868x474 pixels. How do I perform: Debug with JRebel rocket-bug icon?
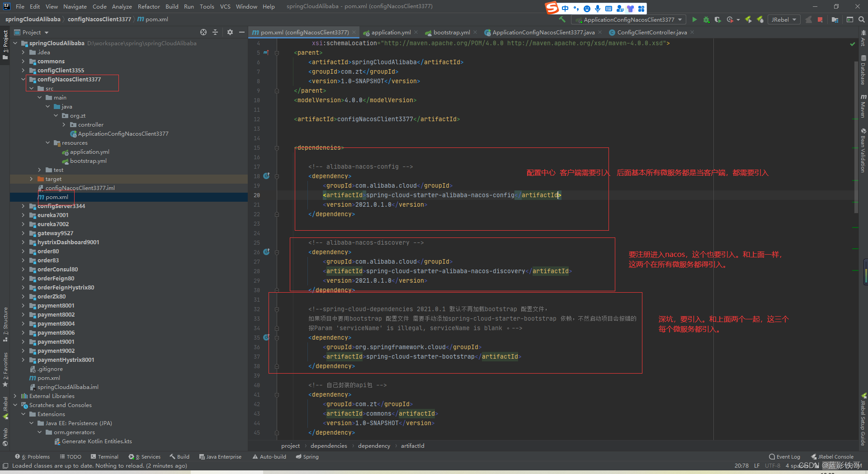(x=760, y=19)
